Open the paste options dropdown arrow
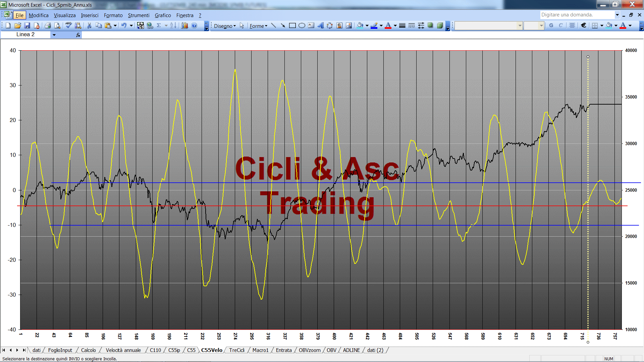Screen dimensions: 644x362 (x=115, y=25)
